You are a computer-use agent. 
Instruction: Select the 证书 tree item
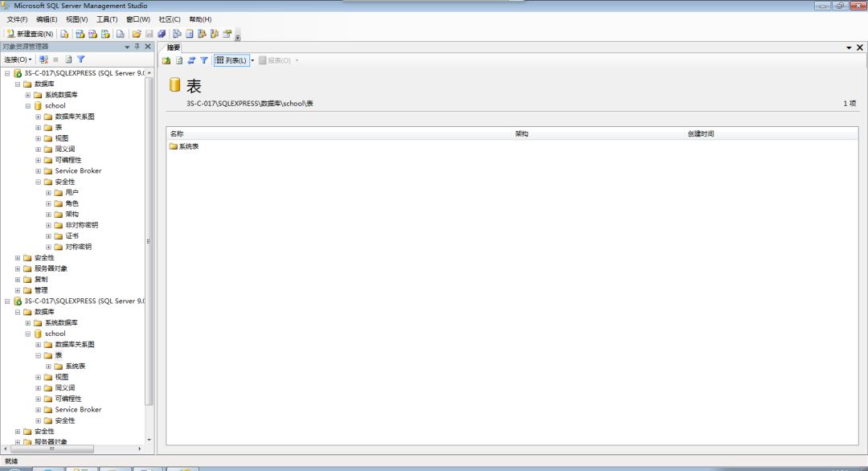(72, 236)
